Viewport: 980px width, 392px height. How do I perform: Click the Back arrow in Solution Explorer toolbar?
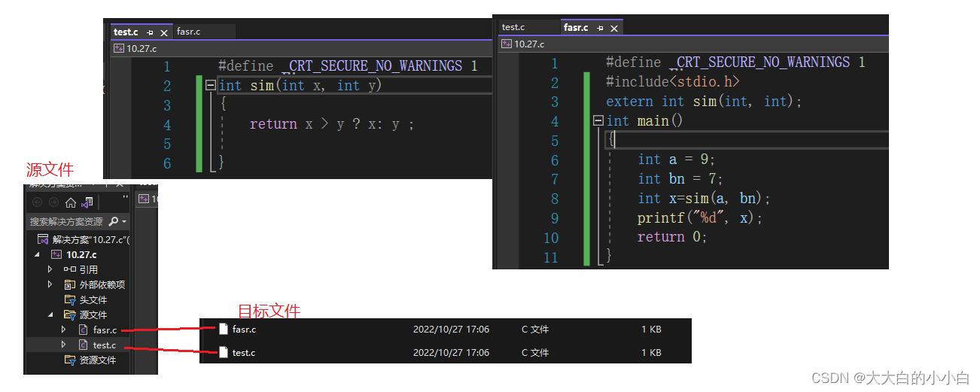36,202
